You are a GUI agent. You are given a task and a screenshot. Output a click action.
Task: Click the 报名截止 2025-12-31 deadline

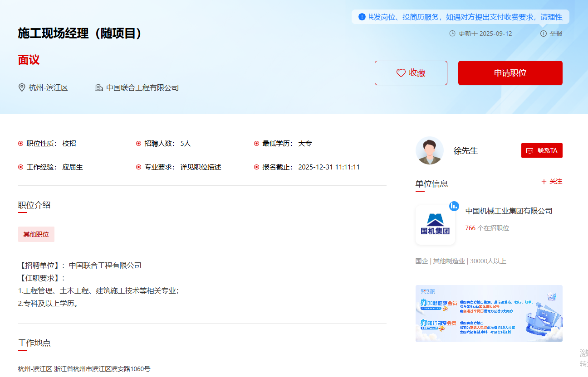(307, 167)
